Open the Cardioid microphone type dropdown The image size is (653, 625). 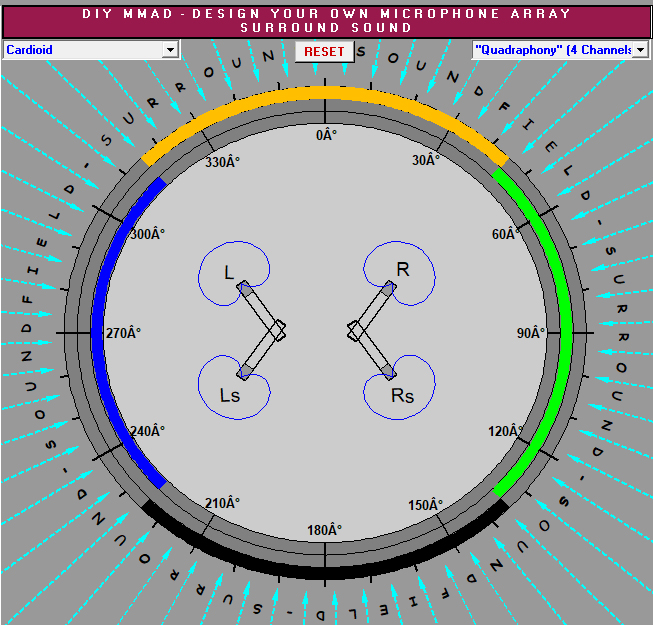pos(170,49)
